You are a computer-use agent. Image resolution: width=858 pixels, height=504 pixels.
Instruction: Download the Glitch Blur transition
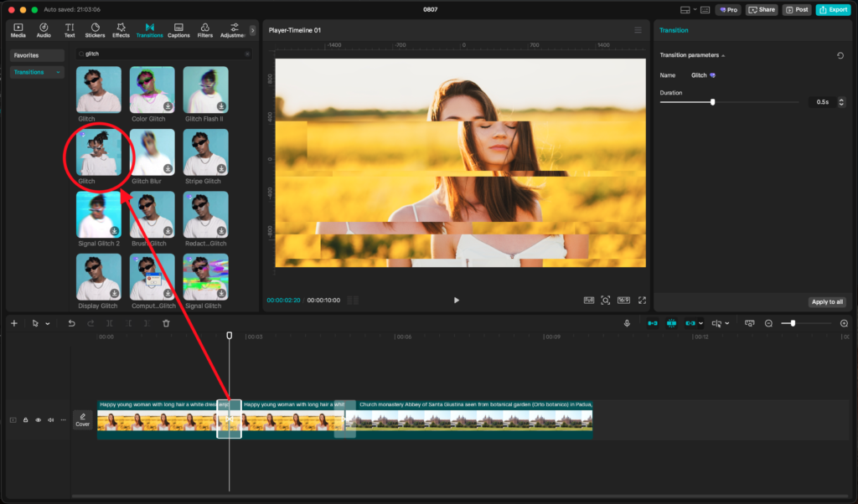point(168,168)
